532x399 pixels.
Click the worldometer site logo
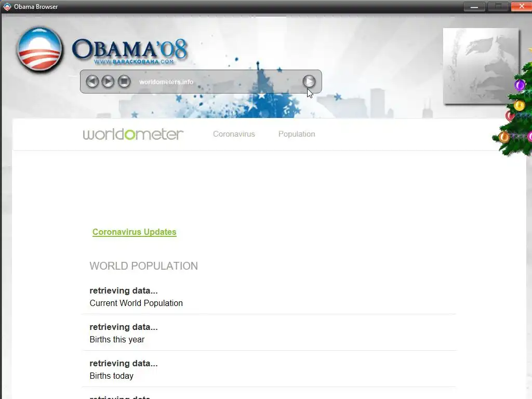[x=134, y=134]
